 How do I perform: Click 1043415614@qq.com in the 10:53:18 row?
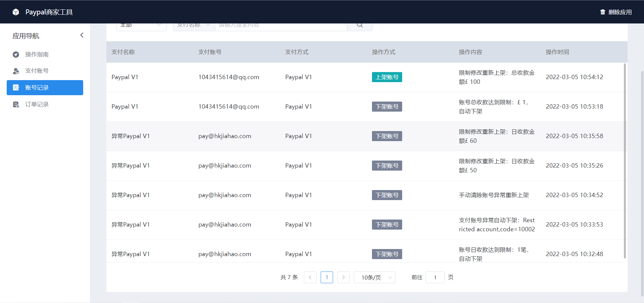tap(229, 107)
